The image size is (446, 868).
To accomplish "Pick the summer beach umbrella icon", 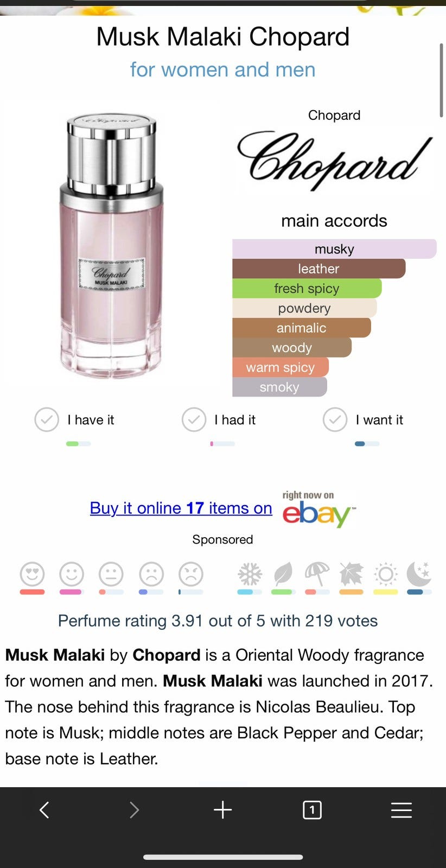I will click(x=317, y=574).
